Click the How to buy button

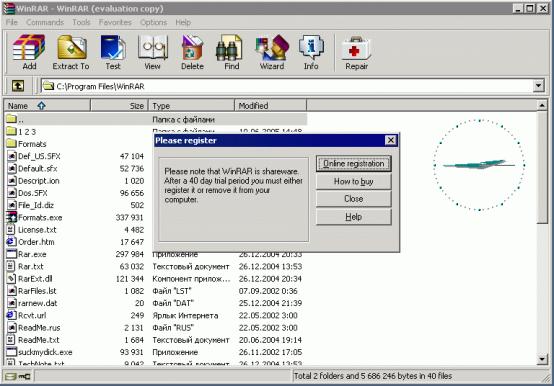[x=354, y=182]
